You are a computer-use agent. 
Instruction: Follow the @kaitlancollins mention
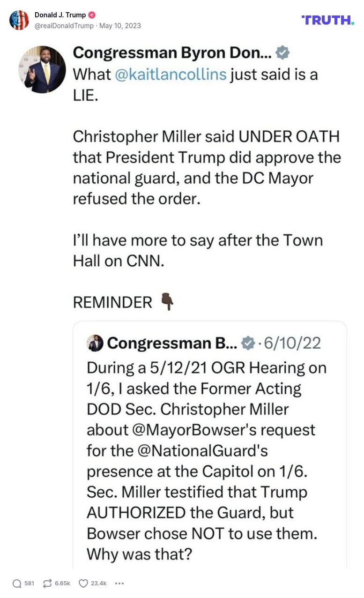tap(170, 74)
